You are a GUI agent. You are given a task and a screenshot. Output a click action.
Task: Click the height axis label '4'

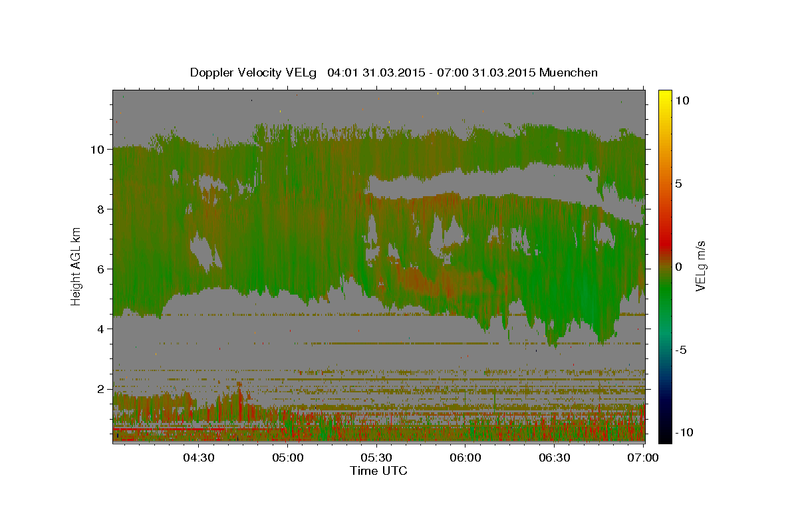click(101, 329)
